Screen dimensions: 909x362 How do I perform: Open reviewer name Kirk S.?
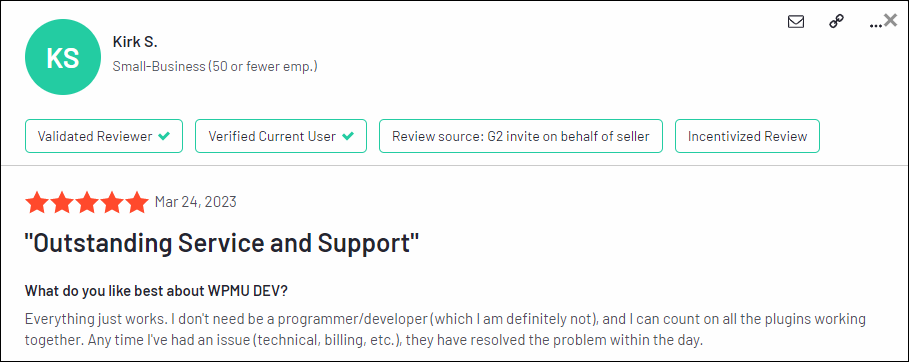(135, 42)
